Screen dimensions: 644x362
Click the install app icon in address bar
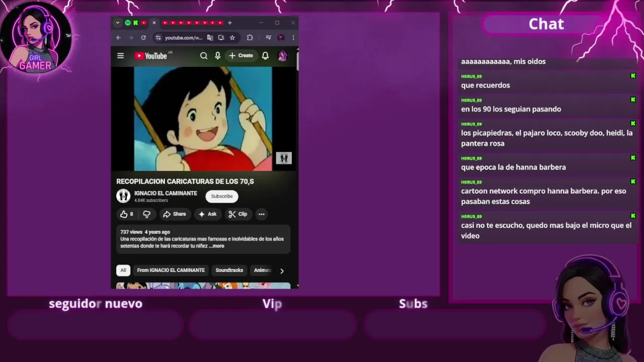[x=221, y=38]
